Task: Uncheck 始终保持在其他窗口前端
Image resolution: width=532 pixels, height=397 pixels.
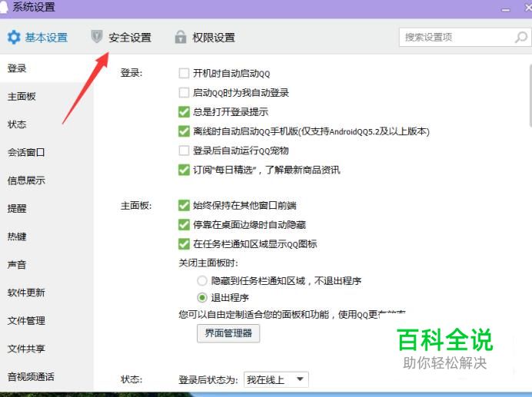Action: 184,205
